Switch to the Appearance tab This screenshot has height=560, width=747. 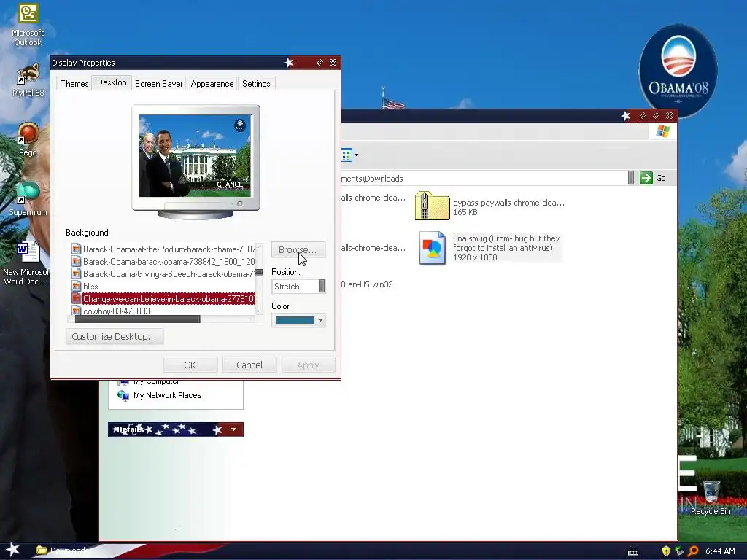[x=212, y=84]
